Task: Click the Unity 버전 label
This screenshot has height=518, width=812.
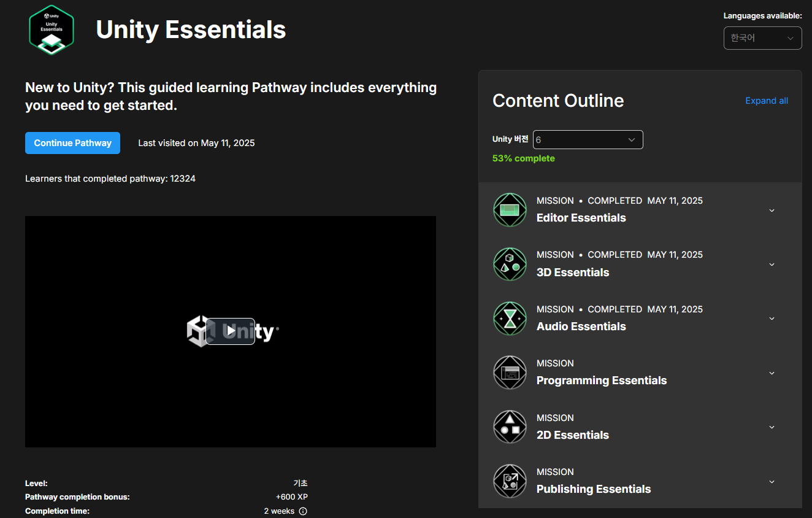Action: [x=510, y=139]
